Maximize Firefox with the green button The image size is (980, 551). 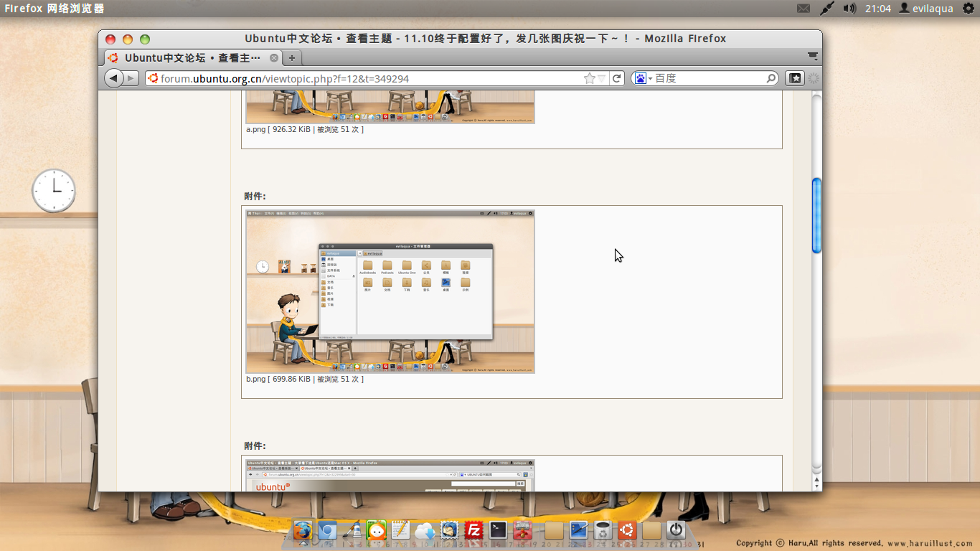click(x=145, y=39)
